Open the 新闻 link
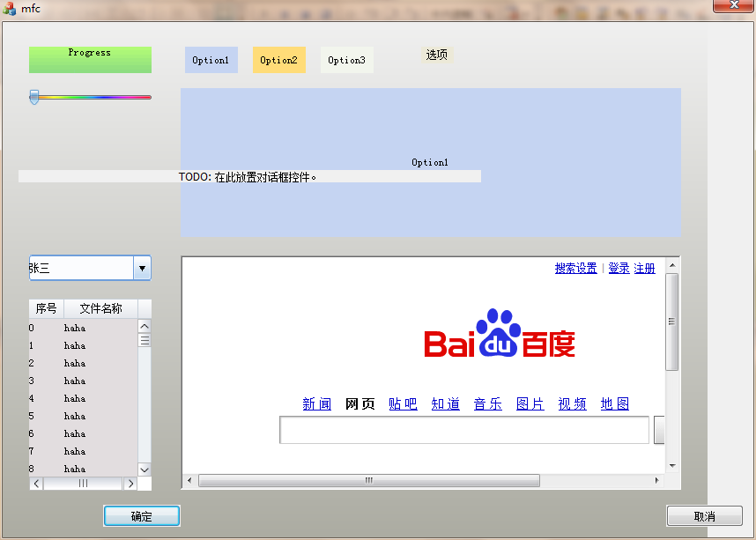 pos(317,403)
